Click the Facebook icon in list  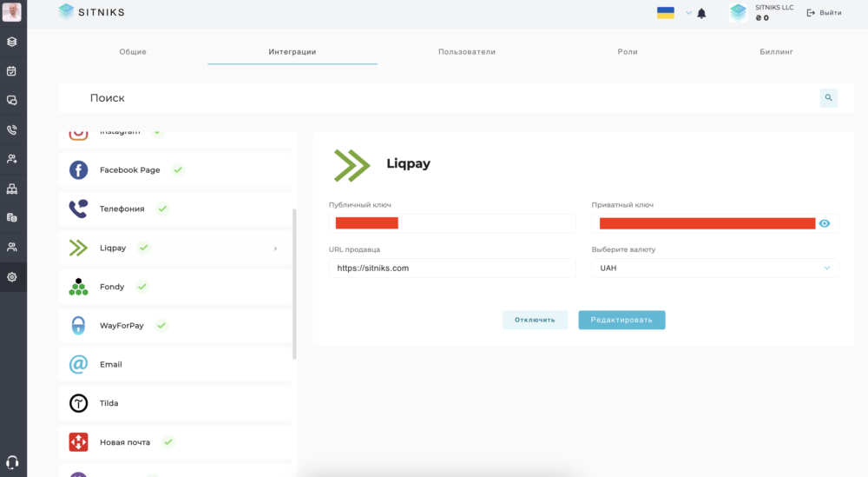pos(79,170)
